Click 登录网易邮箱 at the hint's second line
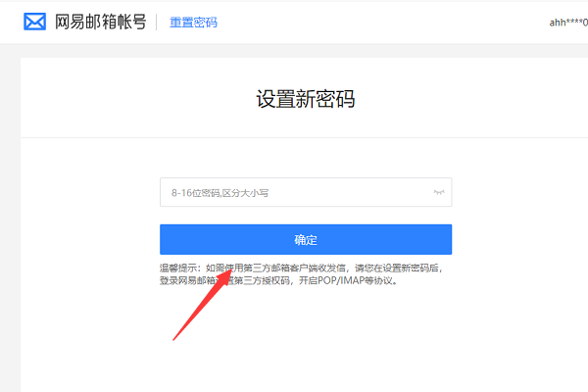Image resolution: width=588 pixels, height=392 pixels. [188, 279]
